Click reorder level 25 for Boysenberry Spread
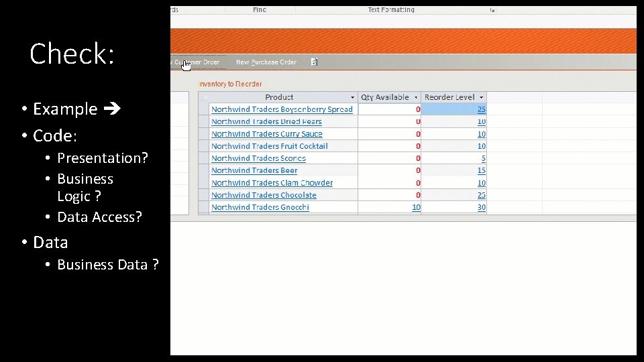644x362 pixels. point(482,109)
